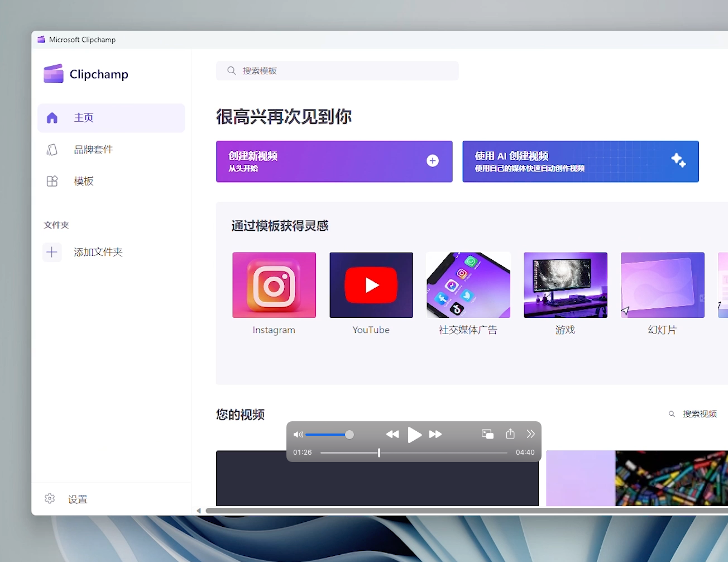Select the 主页 home icon in sidebar
728x562 pixels.
(52, 118)
